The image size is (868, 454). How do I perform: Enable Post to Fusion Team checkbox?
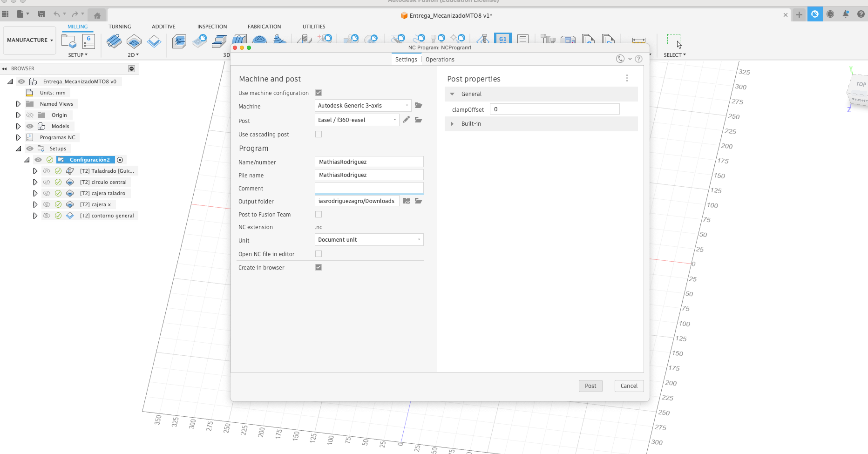[319, 214]
